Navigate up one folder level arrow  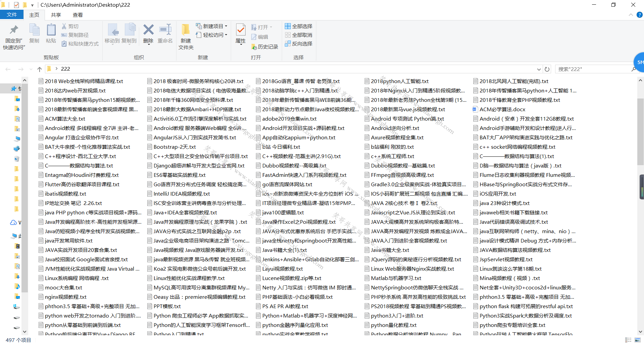click(40, 69)
